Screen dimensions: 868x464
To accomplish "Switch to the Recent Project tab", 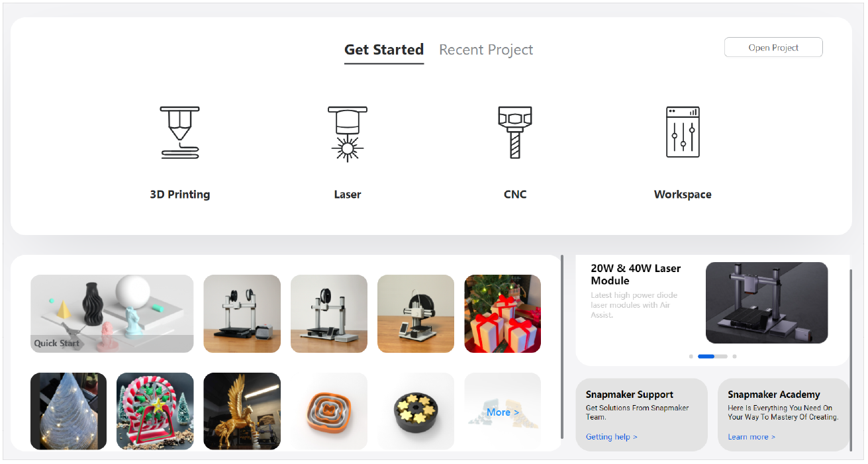I will pos(486,50).
